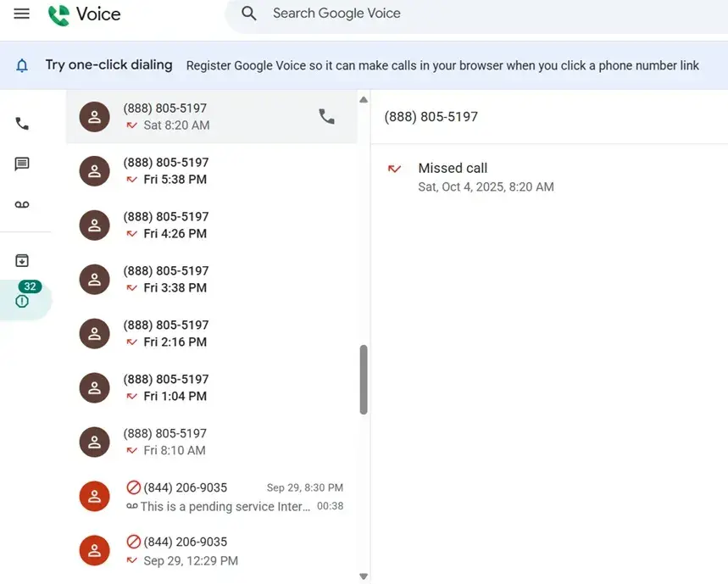Click the one-click dialing bell icon
The image size is (728, 584).
22,65
